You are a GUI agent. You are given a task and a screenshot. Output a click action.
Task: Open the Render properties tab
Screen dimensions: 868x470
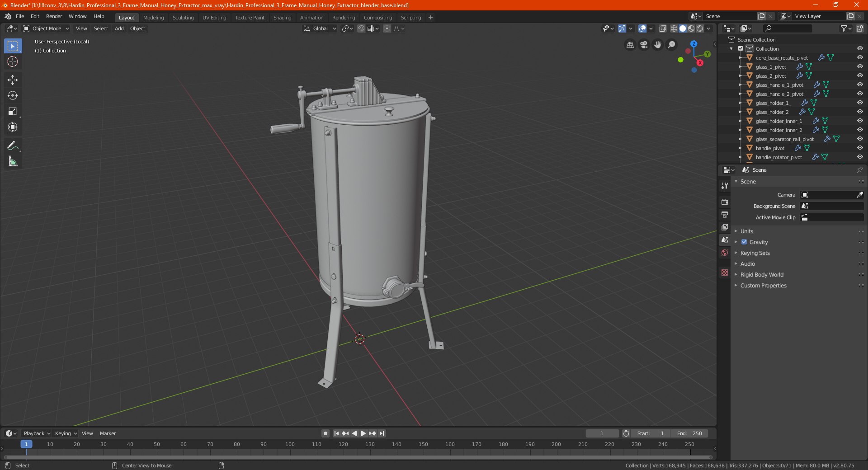[725, 202]
